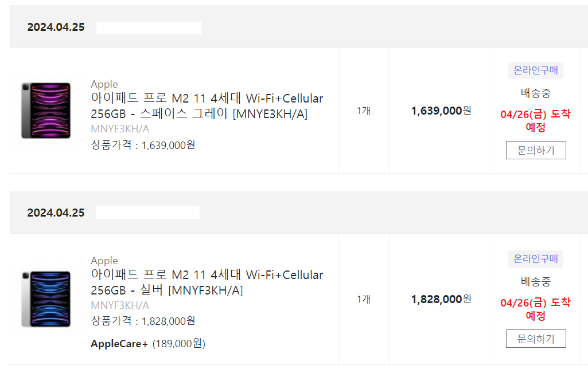Viewport: 588px width, 373px height.
Task: Click the 1,828,000원 total price
Action: tap(441, 299)
